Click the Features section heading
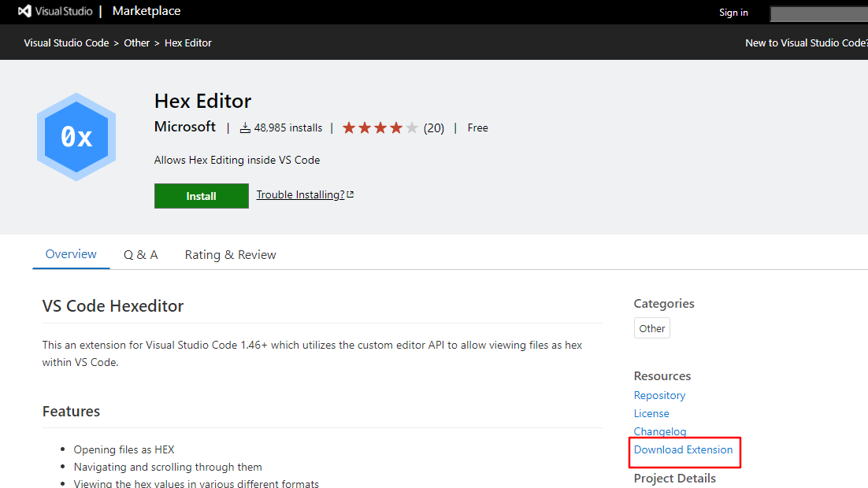This screenshot has width=868, height=488. click(x=72, y=411)
